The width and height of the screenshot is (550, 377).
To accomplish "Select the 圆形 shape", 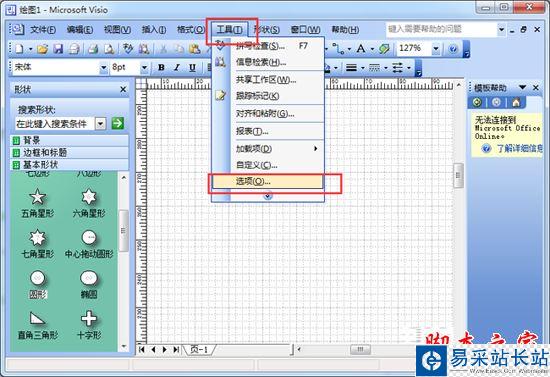I will click(38, 284).
